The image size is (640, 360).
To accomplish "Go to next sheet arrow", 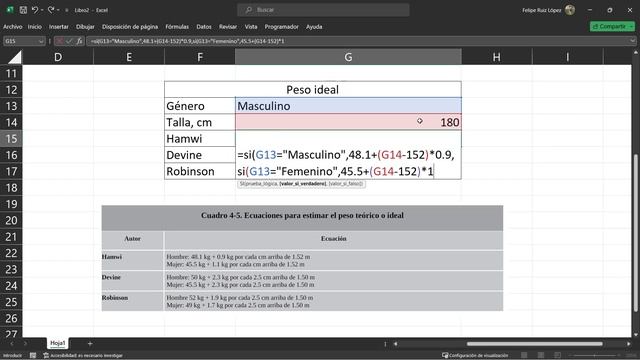I will coord(25,344).
